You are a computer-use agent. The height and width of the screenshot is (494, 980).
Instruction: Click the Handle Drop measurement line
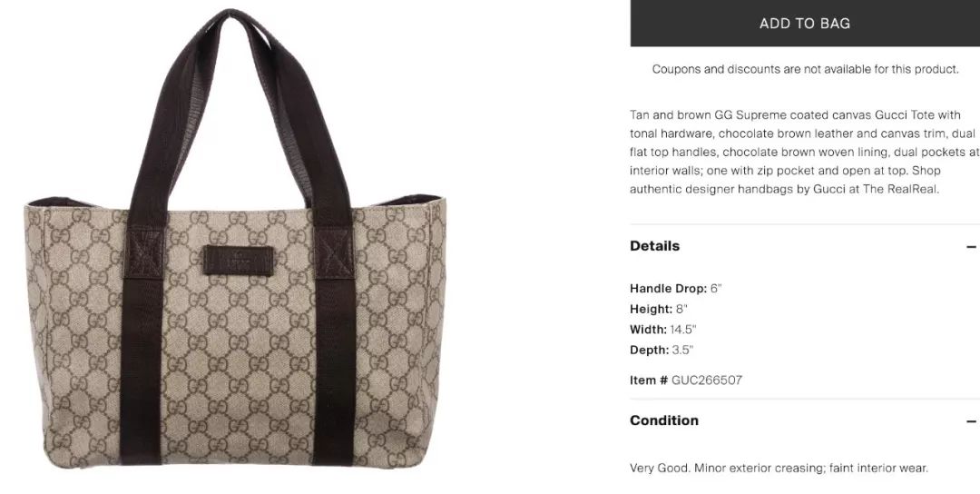coord(676,289)
